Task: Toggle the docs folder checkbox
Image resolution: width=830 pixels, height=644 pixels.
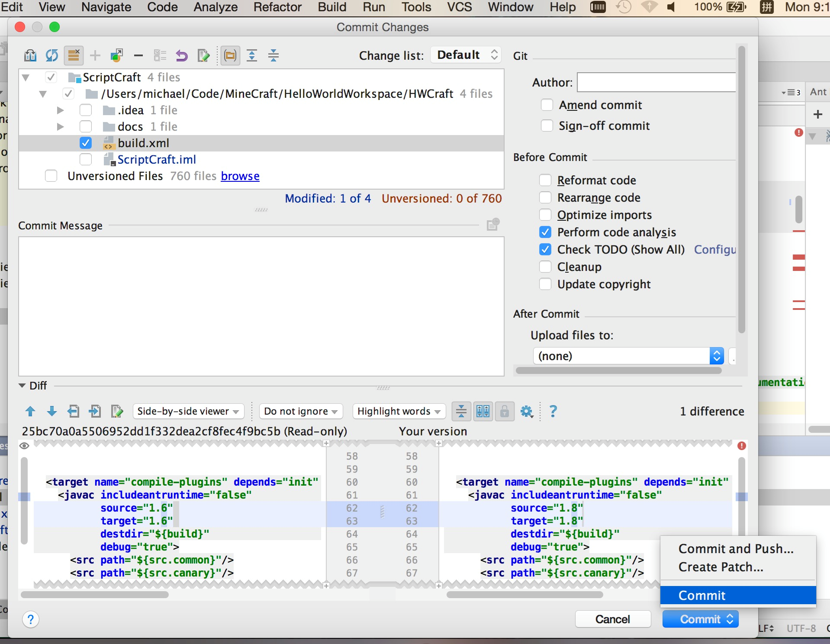Action: (86, 126)
